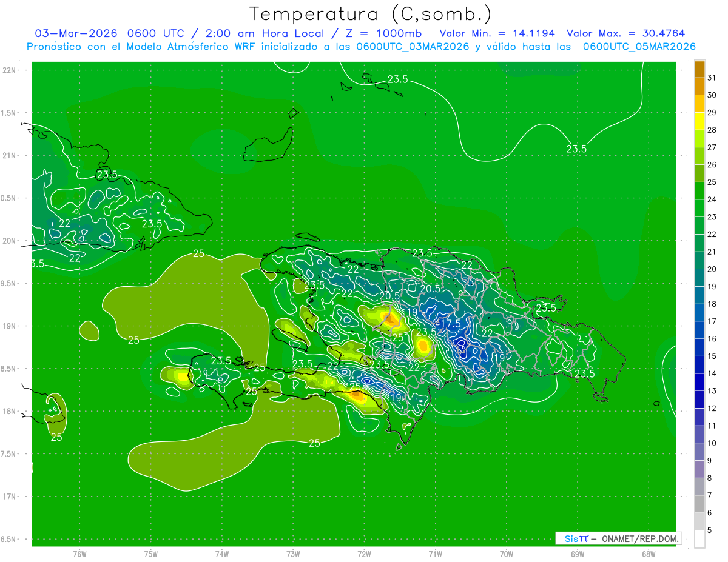Click the "22N" latitude axis label

8,70
